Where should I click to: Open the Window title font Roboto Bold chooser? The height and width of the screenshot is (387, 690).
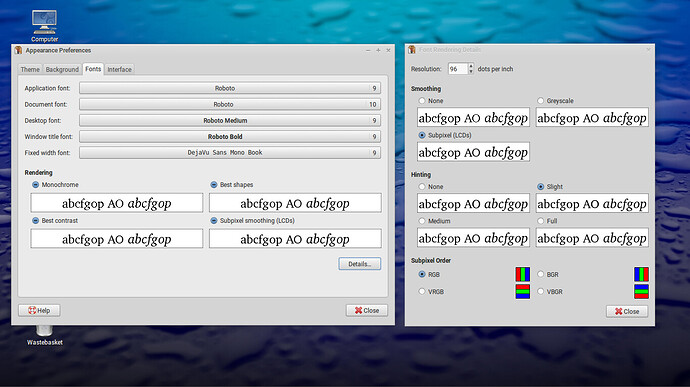[x=230, y=136]
